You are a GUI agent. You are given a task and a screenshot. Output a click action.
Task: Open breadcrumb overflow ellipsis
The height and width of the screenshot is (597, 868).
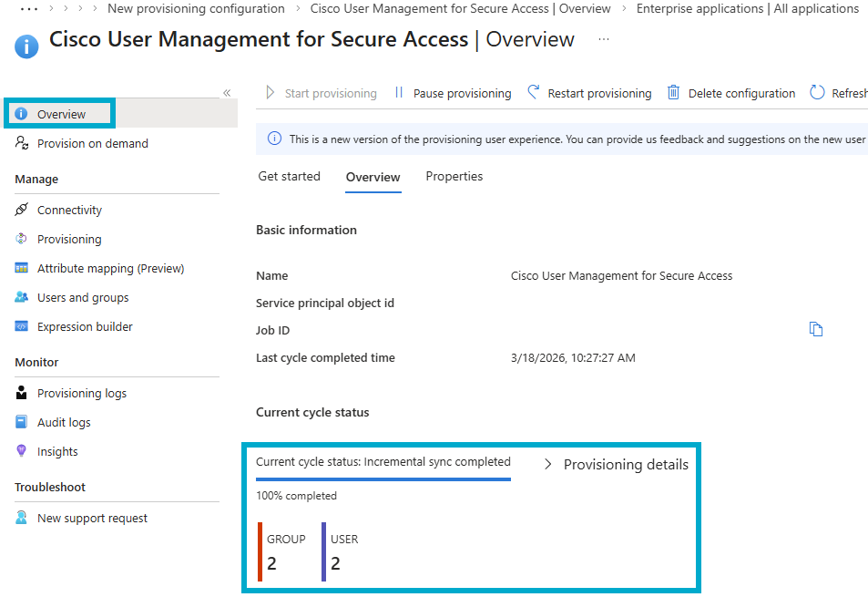tap(29, 9)
